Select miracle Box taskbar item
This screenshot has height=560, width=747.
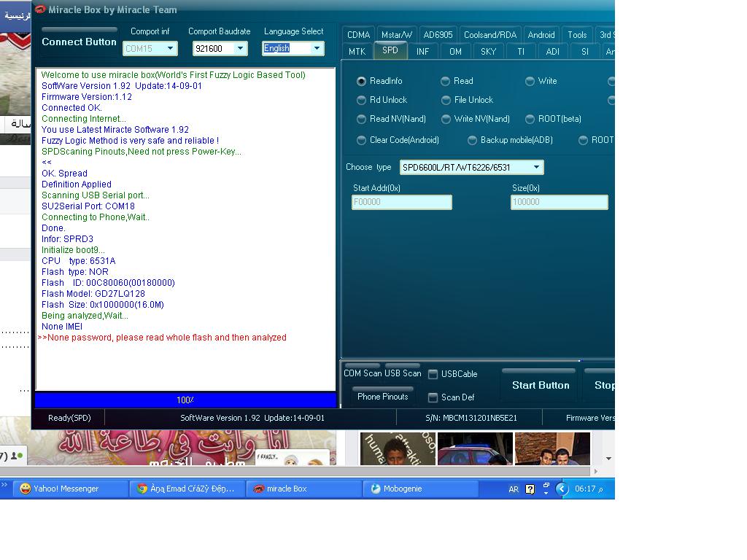point(303,489)
